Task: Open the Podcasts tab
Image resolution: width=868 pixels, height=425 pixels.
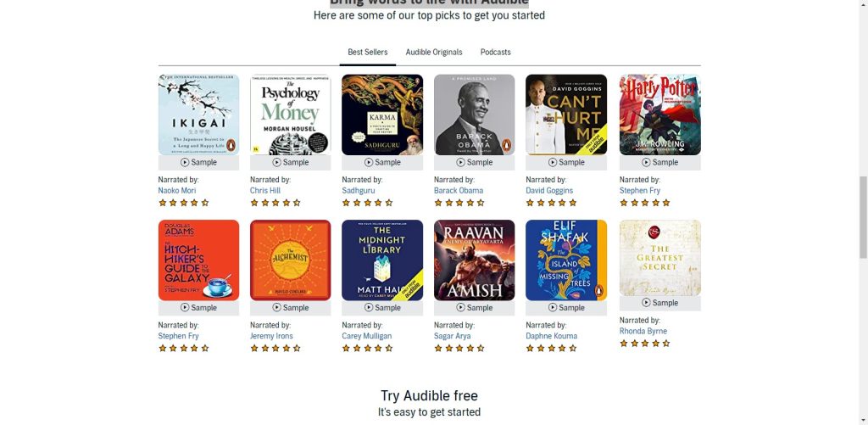Action: coord(495,52)
